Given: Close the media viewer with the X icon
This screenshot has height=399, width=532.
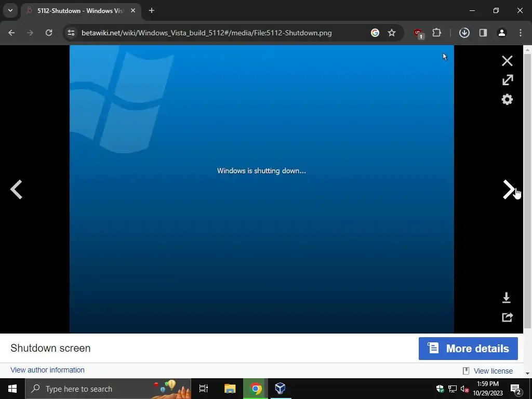Looking at the screenshot, I should pyautogui.click(x=507, y=61).
